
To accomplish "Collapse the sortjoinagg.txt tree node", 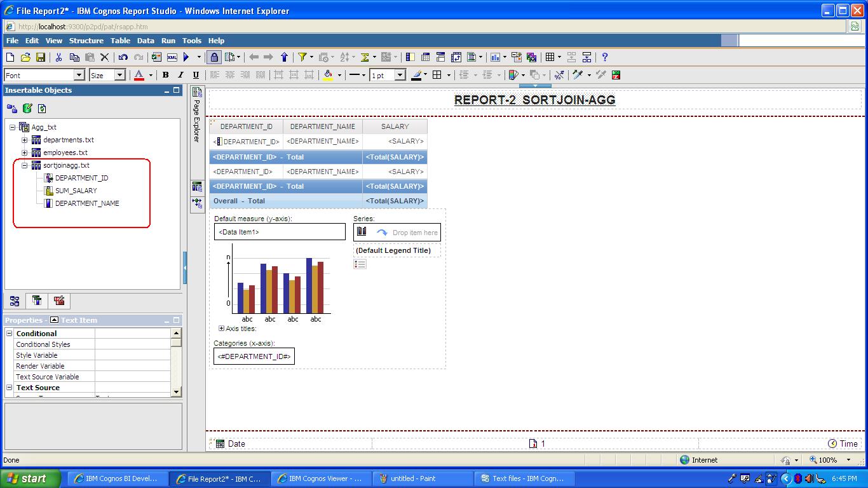I will pos(25,165).
